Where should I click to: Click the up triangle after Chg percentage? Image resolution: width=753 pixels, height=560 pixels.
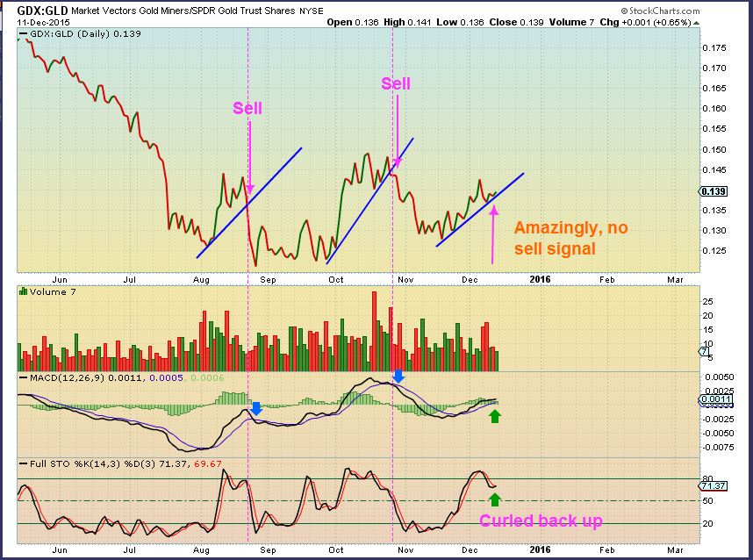point(696,23)
